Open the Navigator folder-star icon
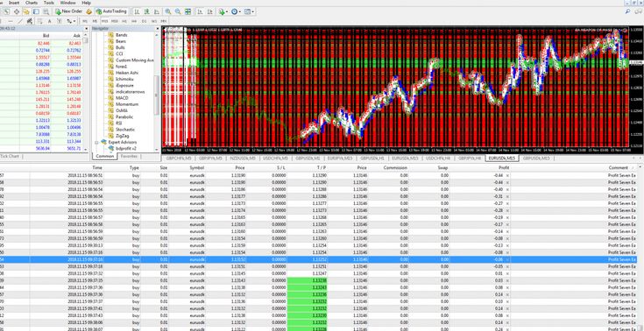The image size is (644, 331). pyautogui.click(x=26, y=11)
